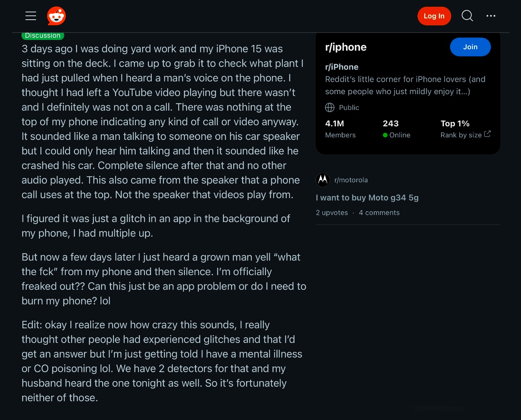Click the external link icon by Rank by size
521x420 pixels.
click(487, 134)
